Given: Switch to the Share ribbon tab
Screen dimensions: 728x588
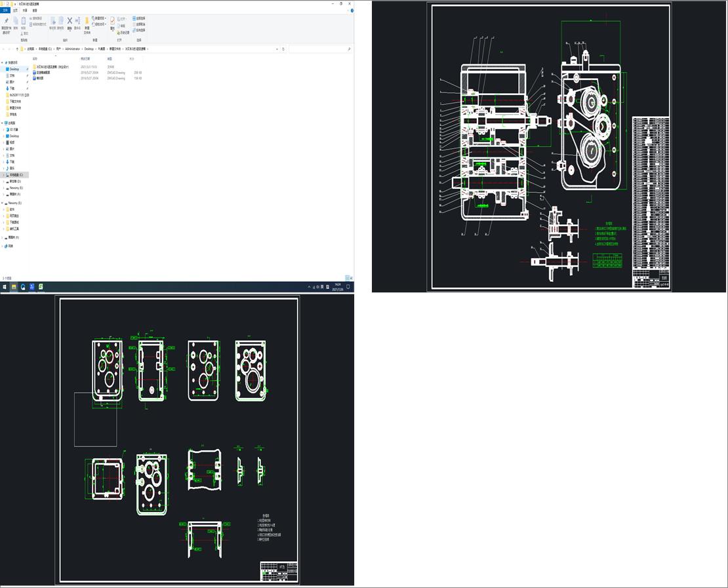Looking at the screenshot, I should [x=25, y=10].
